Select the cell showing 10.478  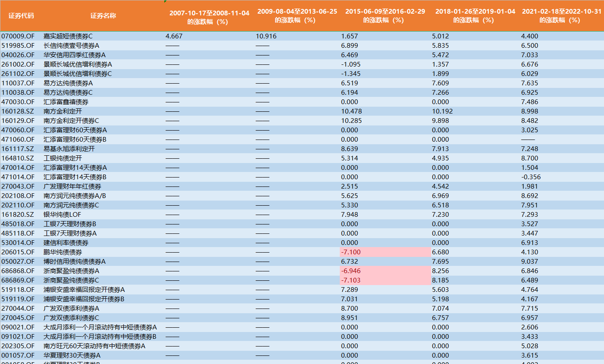point(351,111)
